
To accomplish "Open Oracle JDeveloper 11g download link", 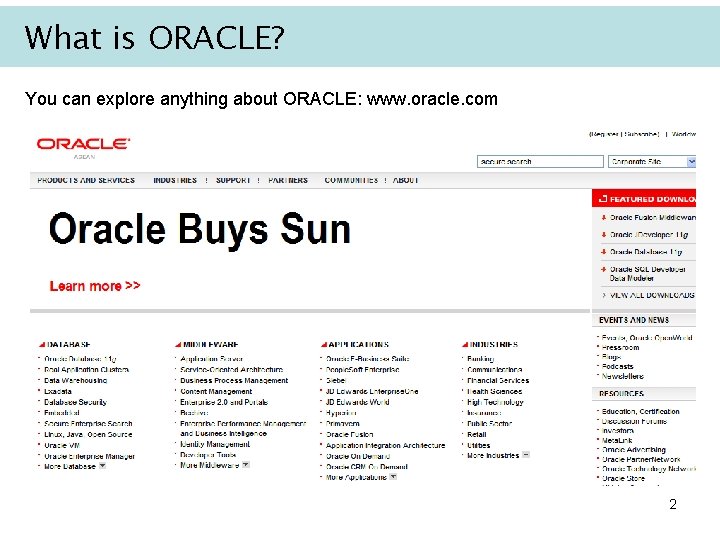I will pos(649,235).
